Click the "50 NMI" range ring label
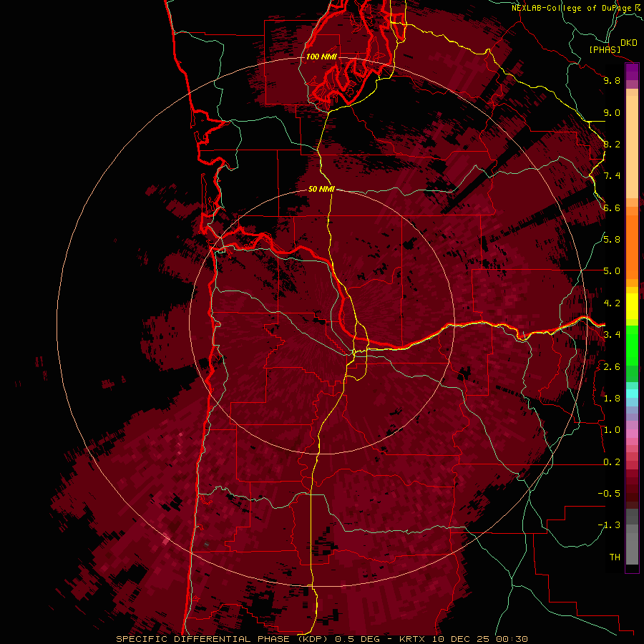 point(321,189)
